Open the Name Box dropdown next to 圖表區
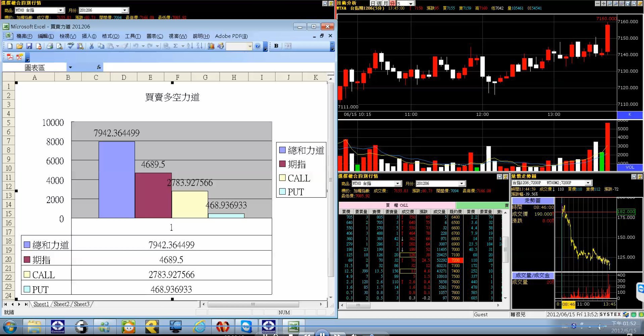Image resolution: width=644 pixels, height=336 pixels. [70, 67]
